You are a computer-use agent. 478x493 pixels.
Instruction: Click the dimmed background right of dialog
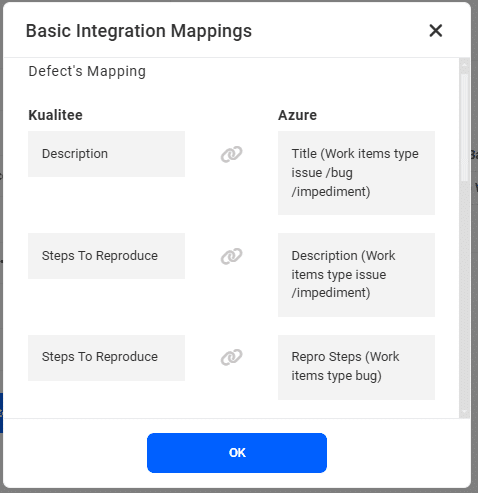coord(475,267)
